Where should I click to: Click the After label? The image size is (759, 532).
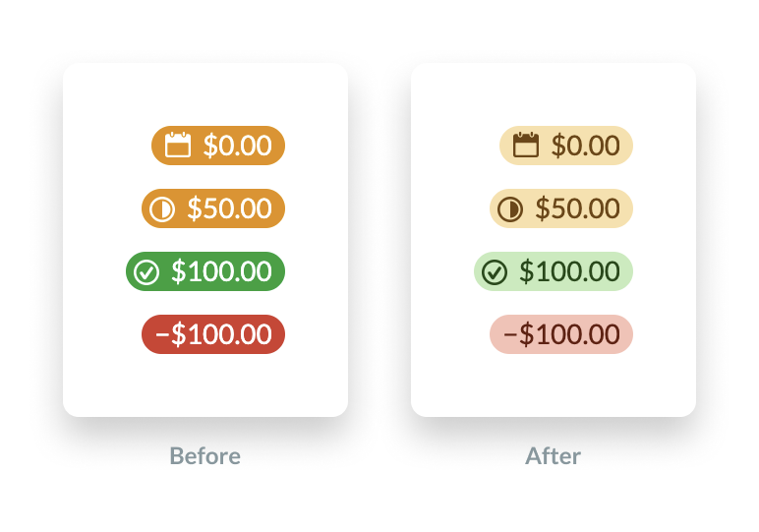pos(554,456)
